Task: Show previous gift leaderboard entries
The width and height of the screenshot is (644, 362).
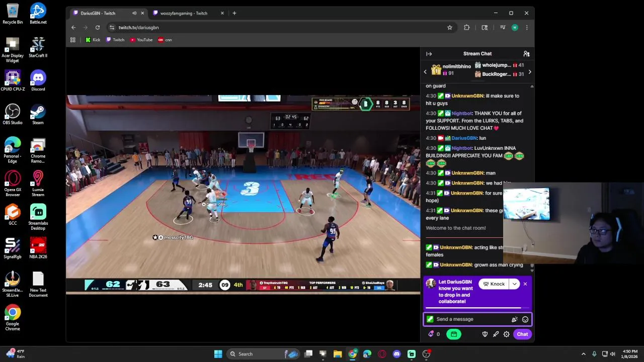Action: (425, 72)
